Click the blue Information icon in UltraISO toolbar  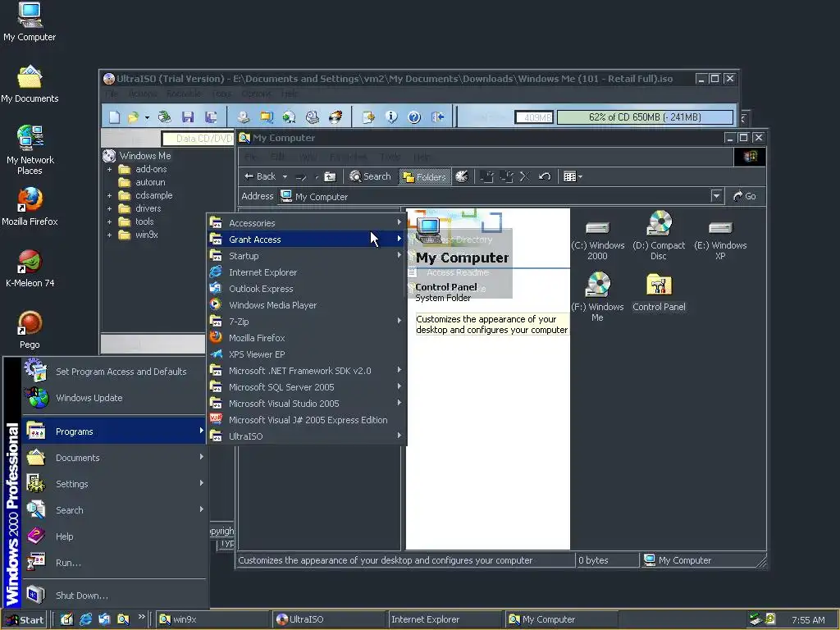tap(391, 116)
